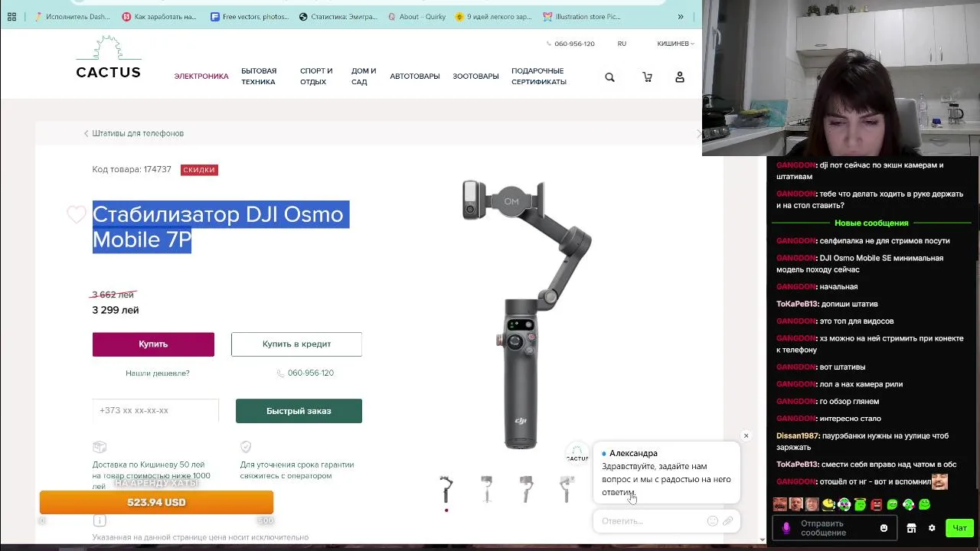Open 9 идей легкого зар bookmark
This screenshot has height=551, width=980.
493,16
